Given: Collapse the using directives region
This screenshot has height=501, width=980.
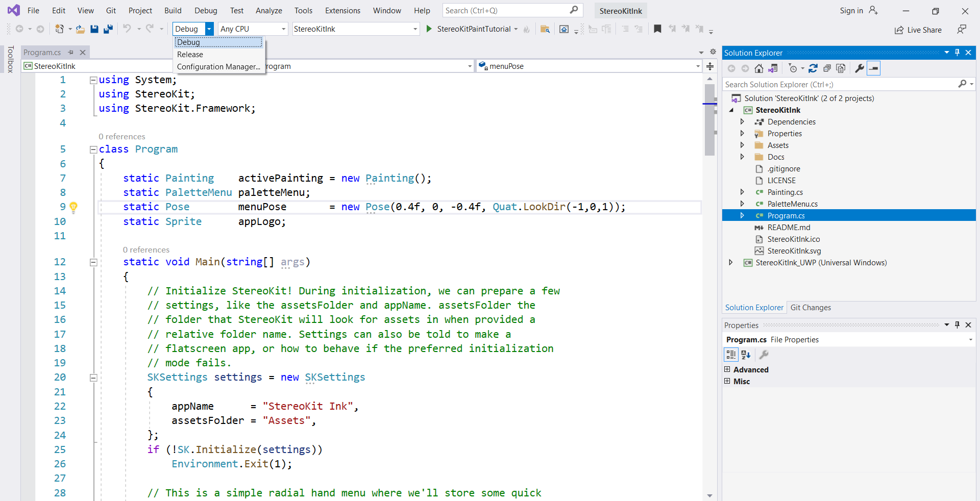Looking at the screenshot, I should [93, 80].
